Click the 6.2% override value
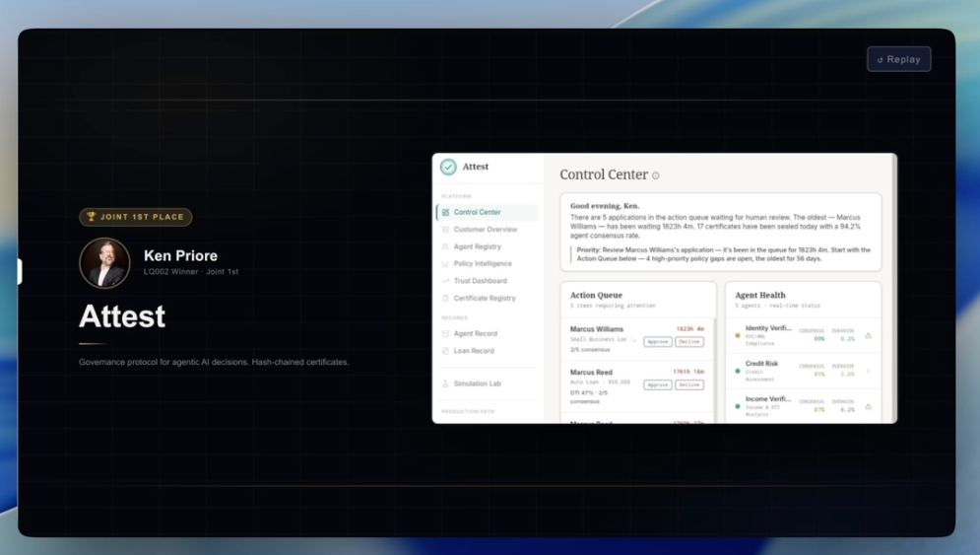This screenshot has width=980, height=555. tap(847, 410)
